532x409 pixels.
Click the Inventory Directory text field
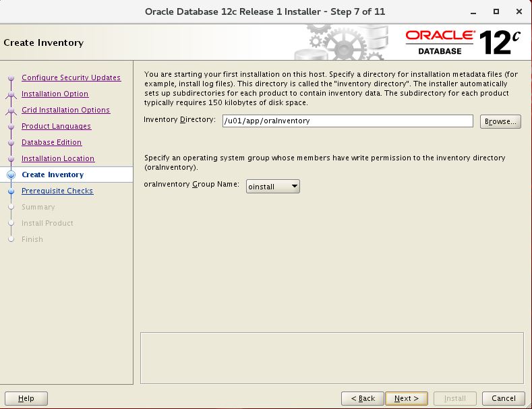347,121
